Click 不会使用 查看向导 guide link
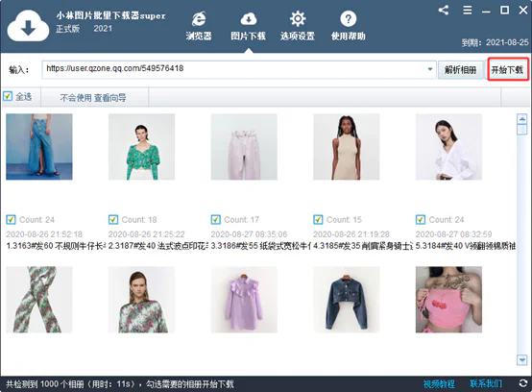This screenshot has height=392, width=532. (x=93, y=98)
